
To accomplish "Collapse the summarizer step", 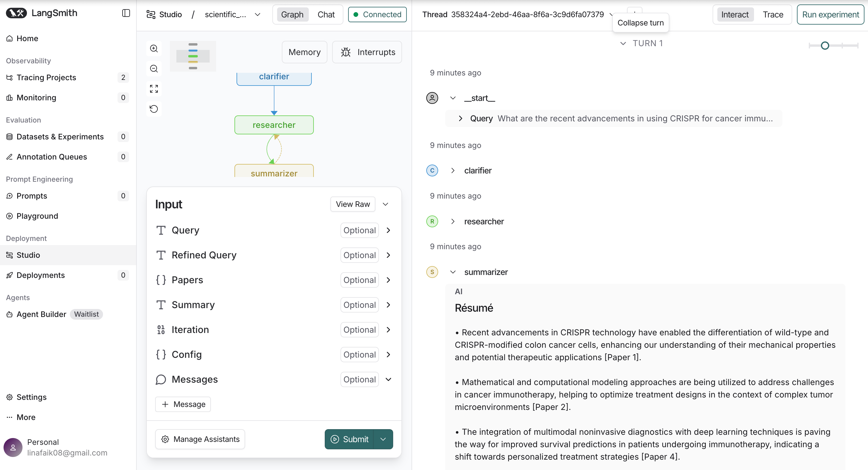I will click(453, 272).
